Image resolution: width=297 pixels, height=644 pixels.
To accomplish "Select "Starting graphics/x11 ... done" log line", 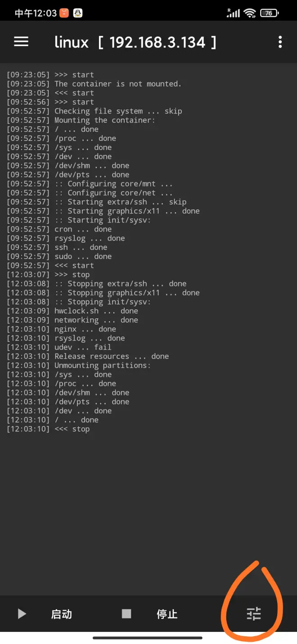I will click(x=103, y=211).
